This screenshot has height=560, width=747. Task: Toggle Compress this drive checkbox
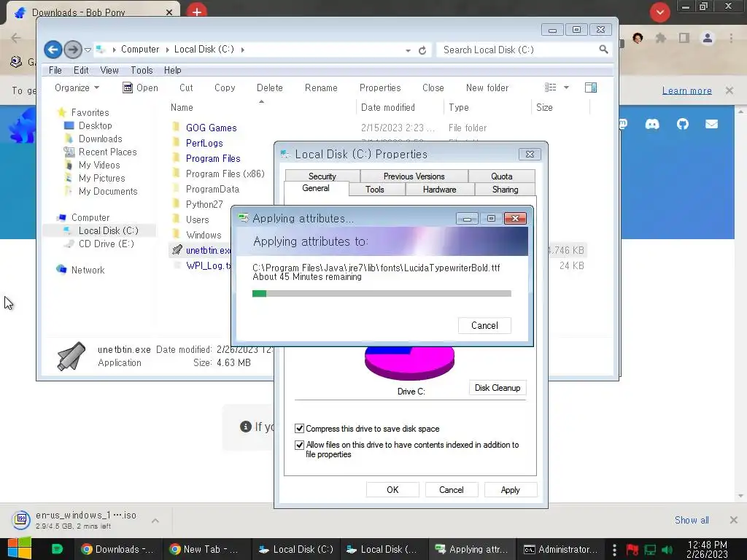pyautogui.click(x=299, y=429)
